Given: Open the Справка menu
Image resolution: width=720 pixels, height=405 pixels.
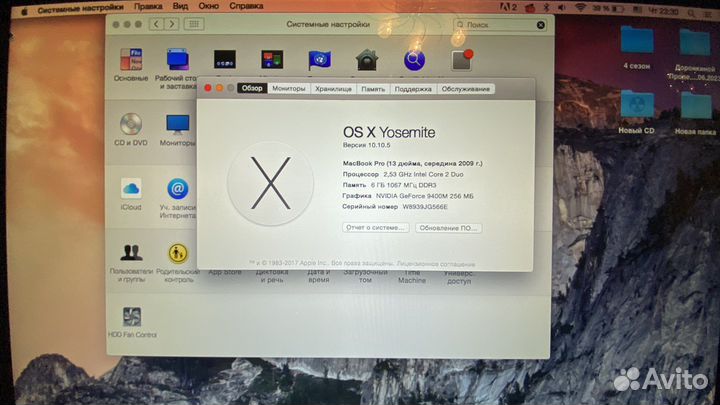Looking at the screenshot, I should click(x=246, y=6).
